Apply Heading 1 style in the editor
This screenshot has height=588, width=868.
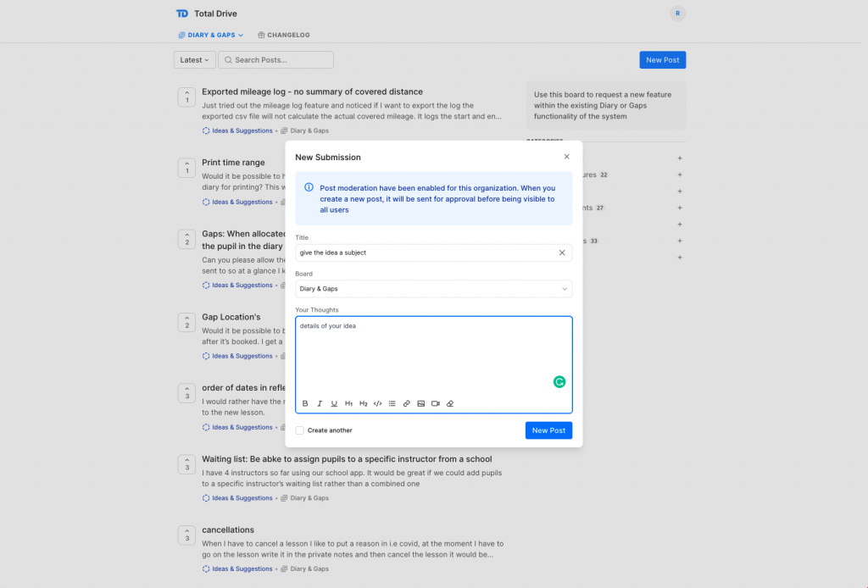point(348,402)
